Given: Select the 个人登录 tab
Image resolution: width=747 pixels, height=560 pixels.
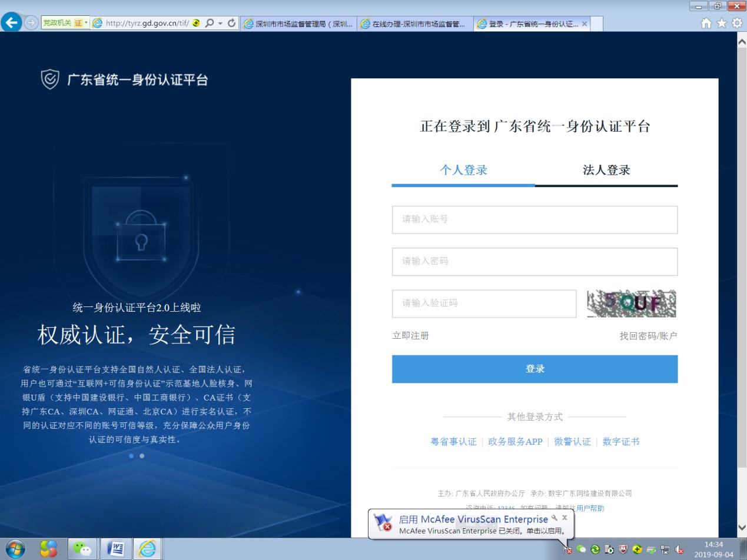Looking at the screenshot, I should tap(463, 170).
